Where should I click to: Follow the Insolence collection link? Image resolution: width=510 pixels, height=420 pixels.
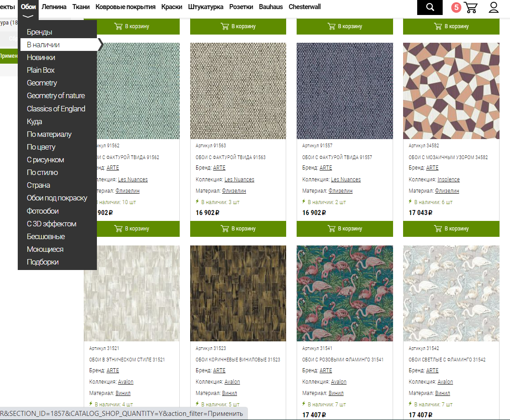(x=448, y=180)
